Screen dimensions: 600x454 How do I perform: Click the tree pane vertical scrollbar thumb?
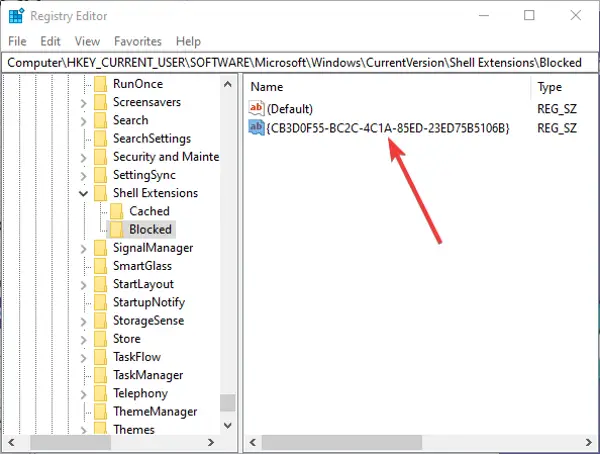(x=228, y=402)
